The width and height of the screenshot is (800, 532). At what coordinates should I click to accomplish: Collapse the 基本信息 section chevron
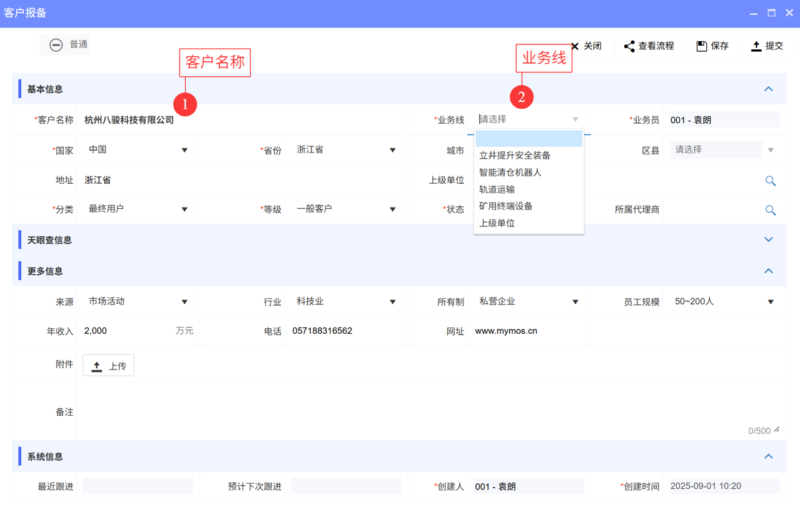[x=768, y=89]
